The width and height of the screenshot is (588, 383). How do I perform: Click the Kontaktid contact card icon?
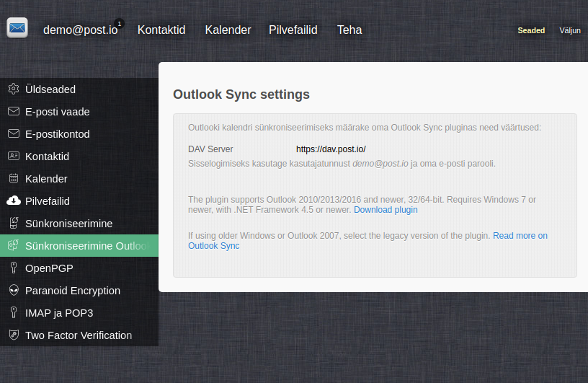pos(14,156)
